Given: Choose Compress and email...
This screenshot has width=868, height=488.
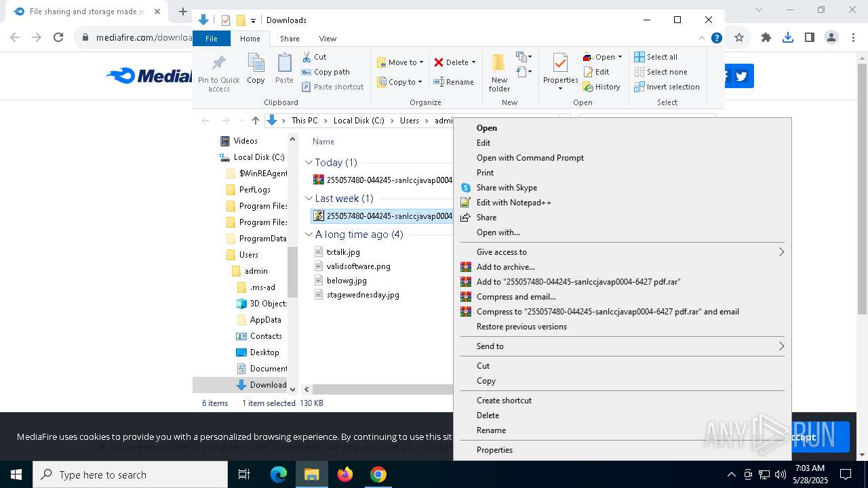Looking at the screenshot, I should click(x=623, y=297).
